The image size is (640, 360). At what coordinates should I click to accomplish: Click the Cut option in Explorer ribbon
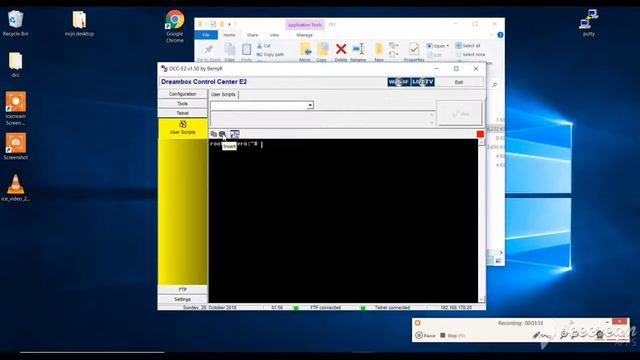[264, 46]
